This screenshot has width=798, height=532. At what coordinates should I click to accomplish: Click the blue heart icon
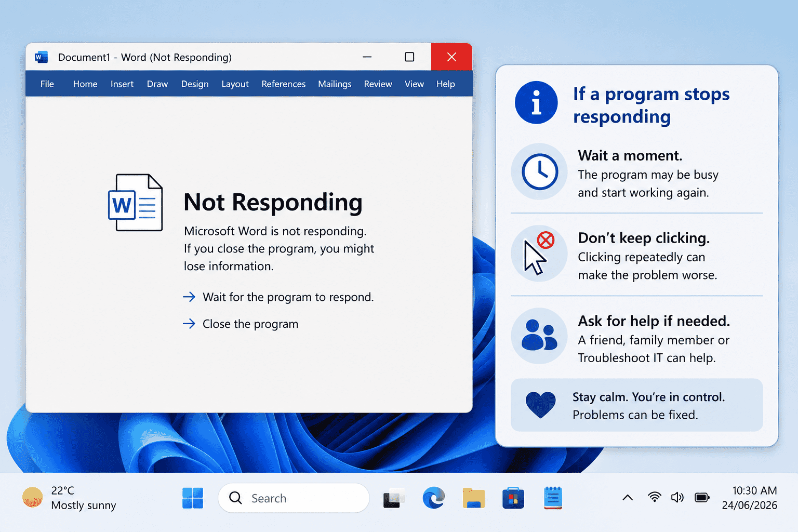click(x=540, y=405)
